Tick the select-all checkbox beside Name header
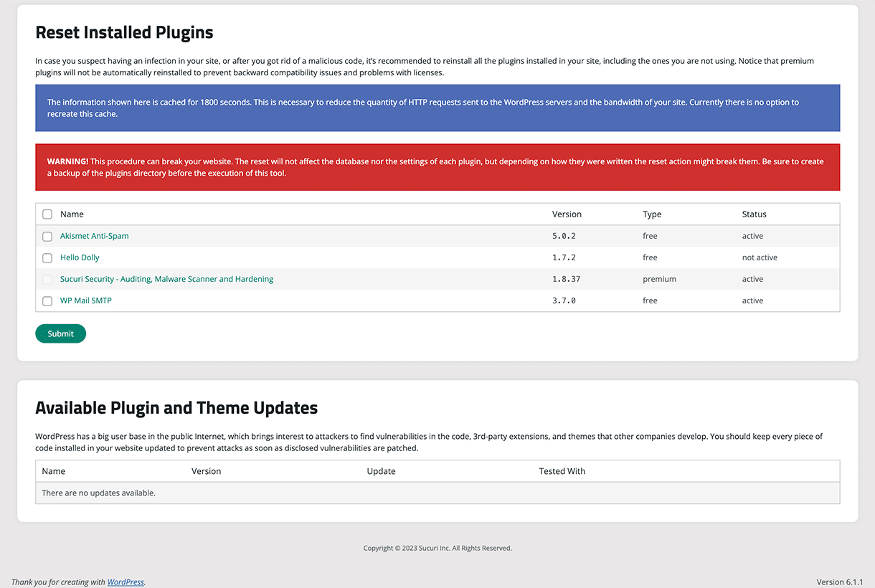 pyautogui.click(x=47, y=214)
